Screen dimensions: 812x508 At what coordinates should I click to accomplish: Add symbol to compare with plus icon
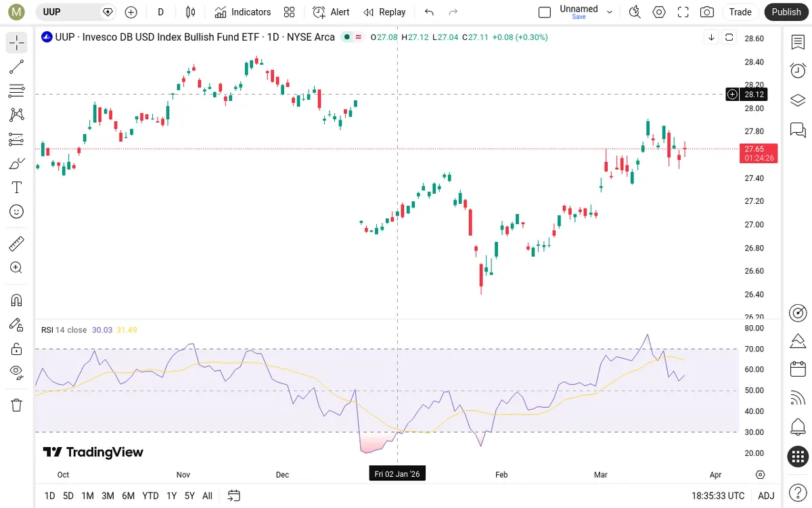click(131, 12)
